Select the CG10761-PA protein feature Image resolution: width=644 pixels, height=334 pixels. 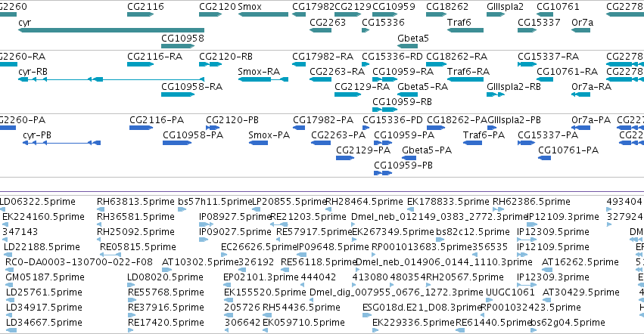click(x=545, y=158)
